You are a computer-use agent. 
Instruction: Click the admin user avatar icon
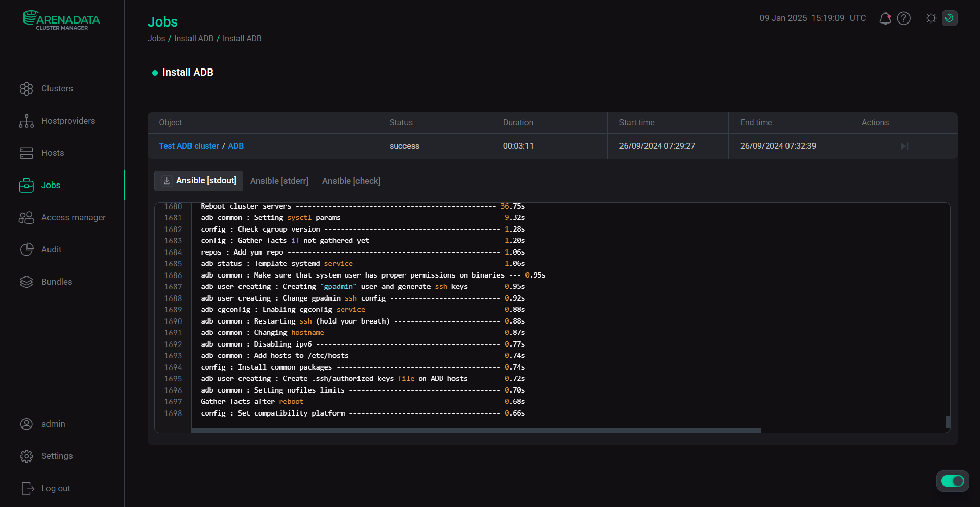27,424
